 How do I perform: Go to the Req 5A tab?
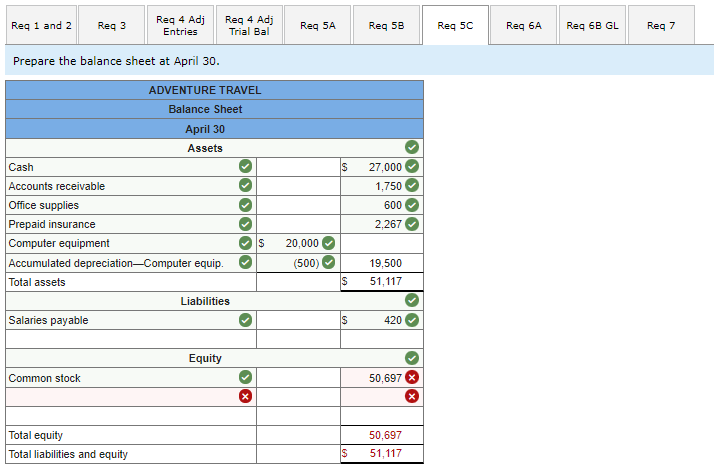318,25
